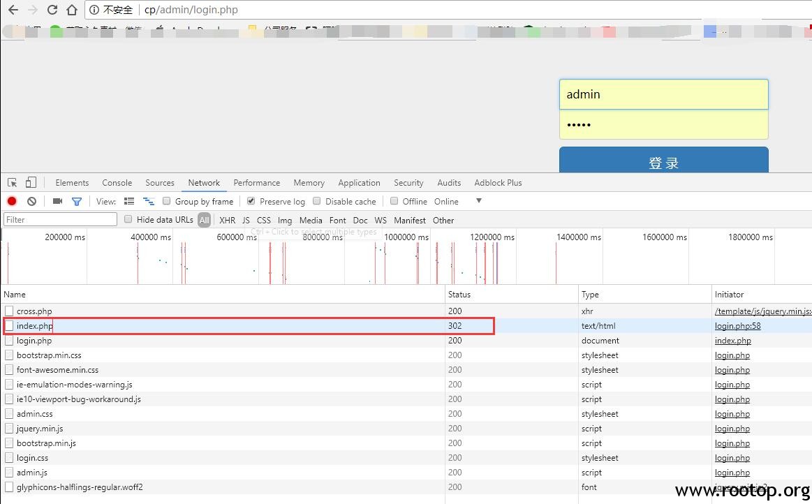The width and height of the screenshot is (812, 504).
Task: Click the file icon beside login.css
Action: [9, 458]
